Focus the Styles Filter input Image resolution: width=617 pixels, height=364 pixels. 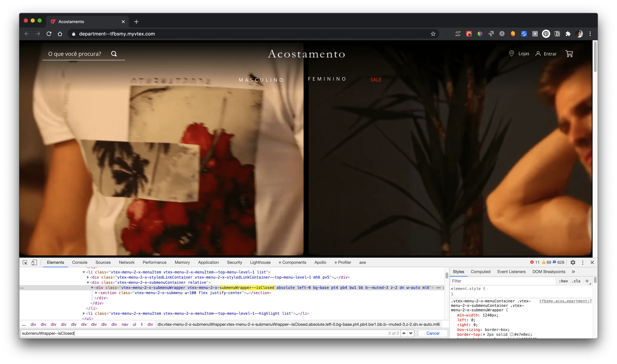(x=503, y=281)
